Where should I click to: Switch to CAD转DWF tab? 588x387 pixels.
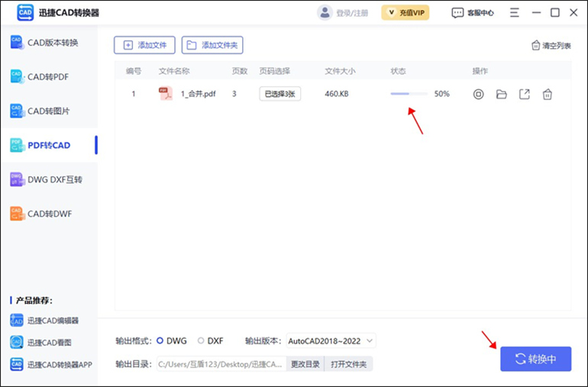point(49,214)
